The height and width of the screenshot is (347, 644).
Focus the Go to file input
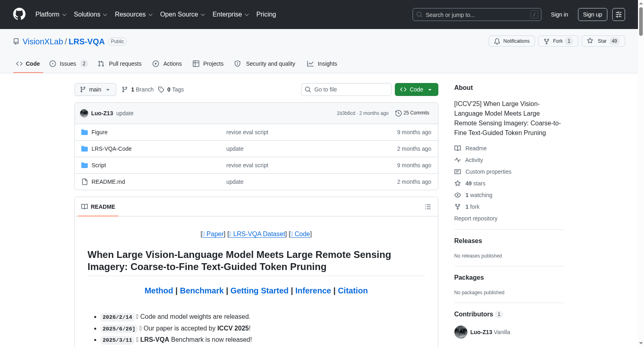point(346,89)
